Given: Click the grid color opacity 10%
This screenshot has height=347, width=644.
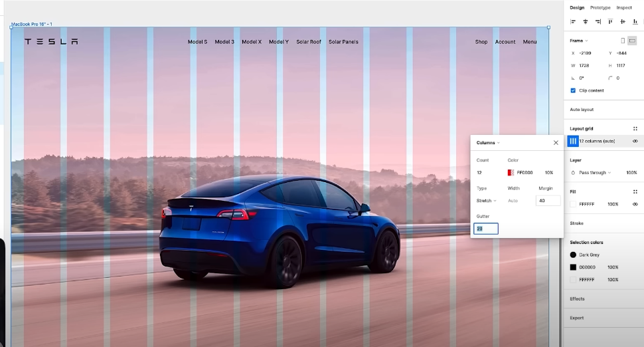Looking at the screenshot, I should point(548,173).
